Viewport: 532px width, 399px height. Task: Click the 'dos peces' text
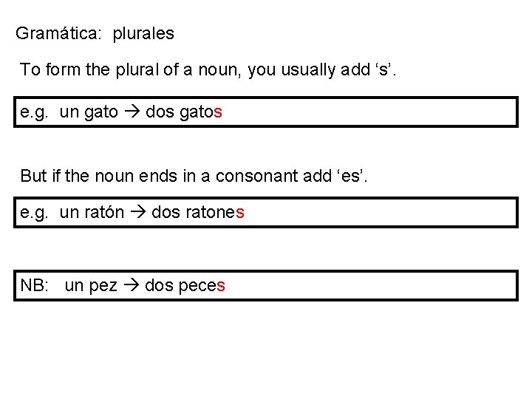185,286
